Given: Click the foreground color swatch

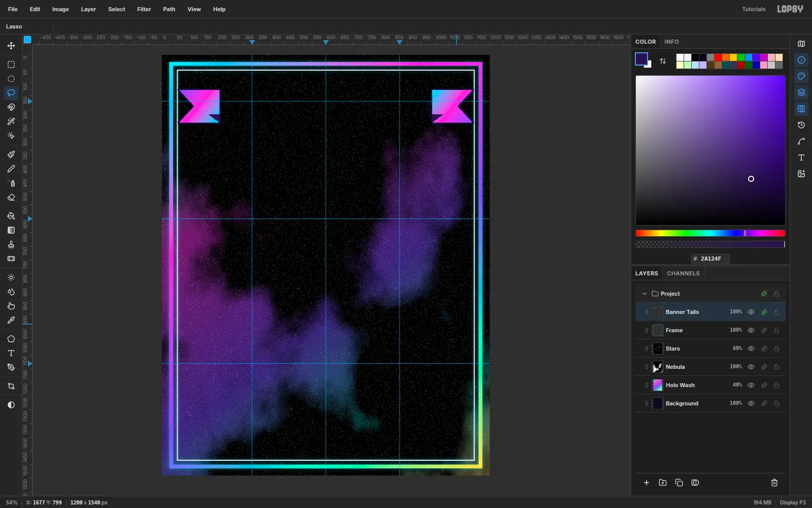Looking at the screenshot, I should pyautogui.click(x=641, y=59).
